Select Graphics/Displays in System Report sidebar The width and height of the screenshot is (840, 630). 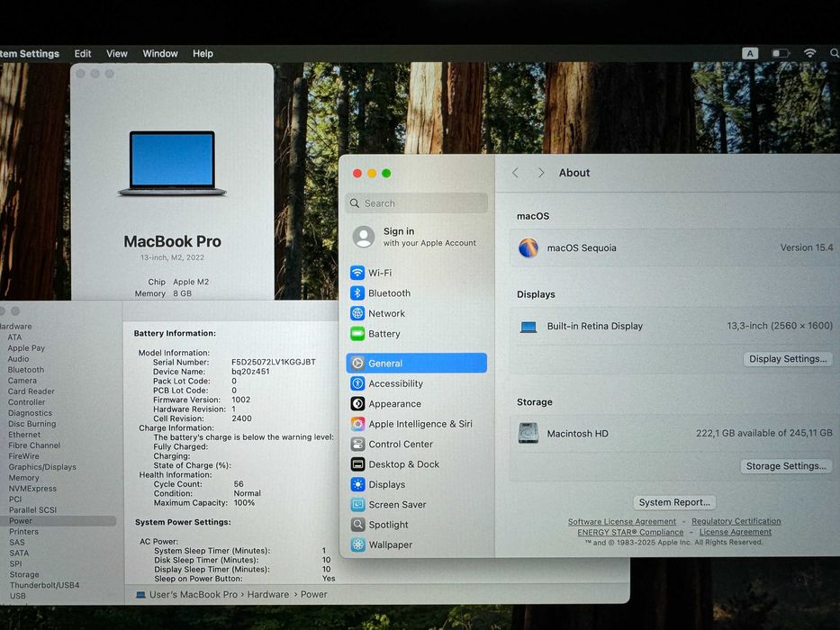pos(42,466)
